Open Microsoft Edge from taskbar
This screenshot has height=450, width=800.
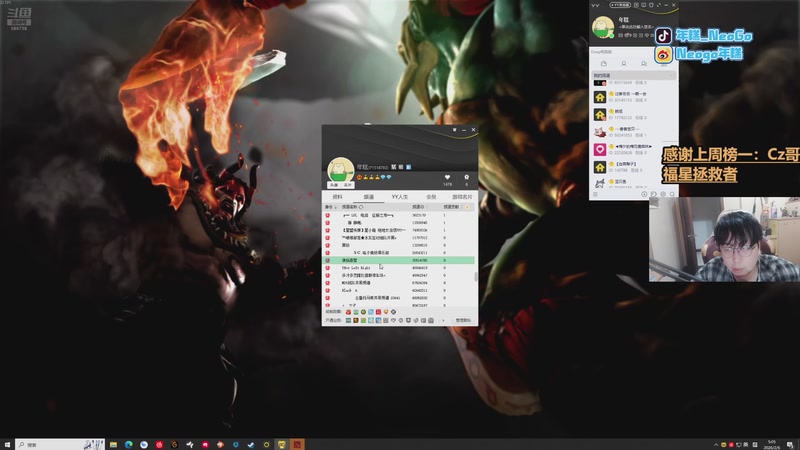tap(129, 445)
